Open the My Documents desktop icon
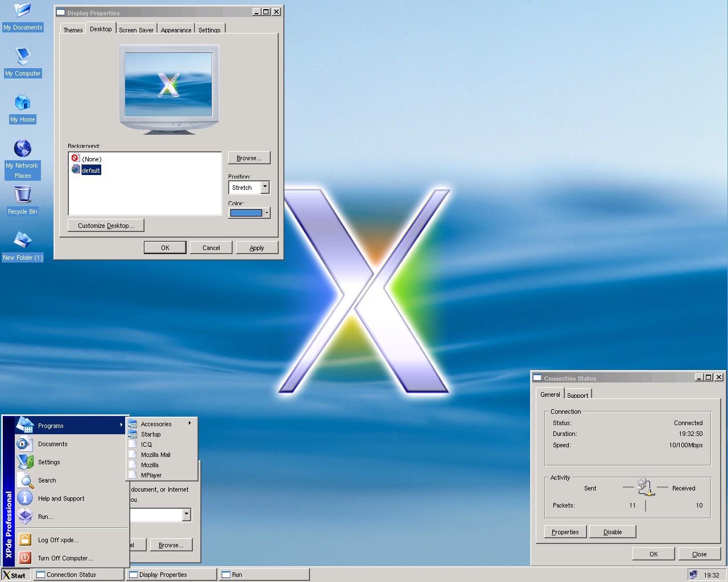728x582 pixels. [23, 17]
